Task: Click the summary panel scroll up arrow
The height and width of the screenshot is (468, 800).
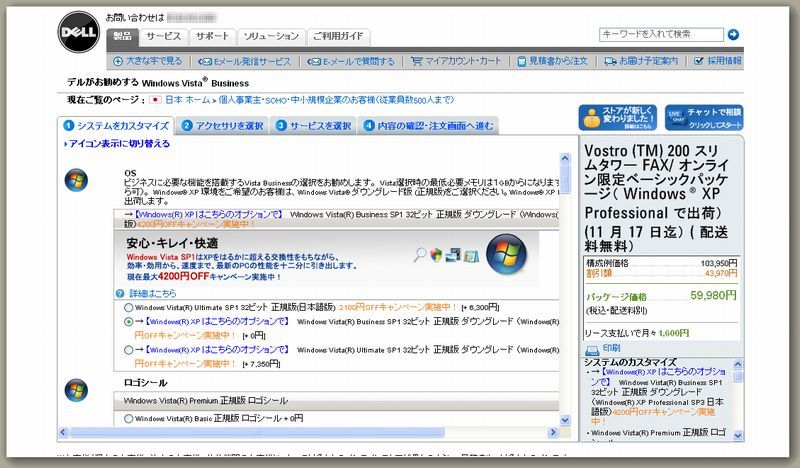Action: (x=738, y=364)
